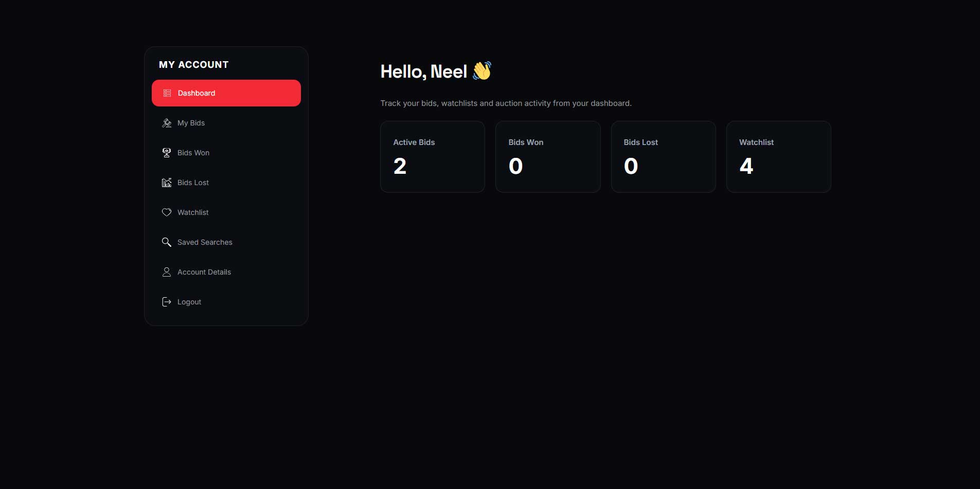Image resolution: width=980 pixels, height=489 pixels.
Task: Log out using the Logout link
Action: (226, 302)
